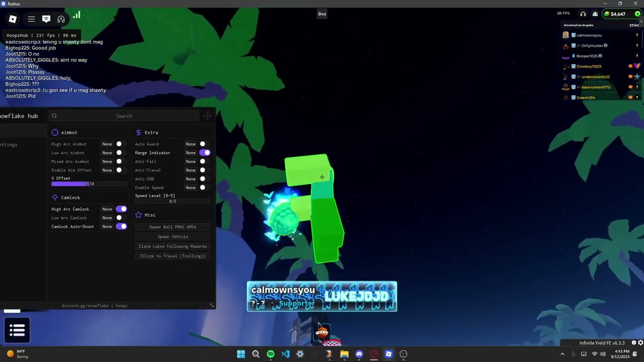Open the Infinite Yield settings gear

pos(640,343)
